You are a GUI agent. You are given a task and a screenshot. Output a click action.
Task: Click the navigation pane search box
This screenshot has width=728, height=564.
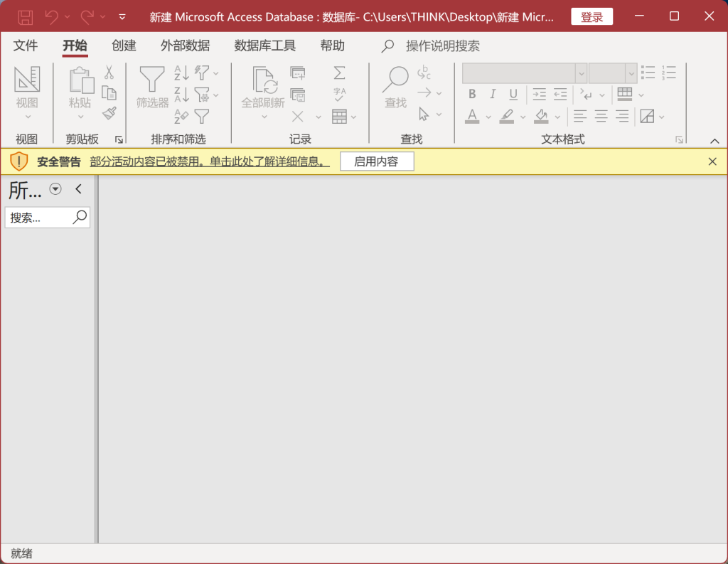pyautogui.click(x=40, y=218)
